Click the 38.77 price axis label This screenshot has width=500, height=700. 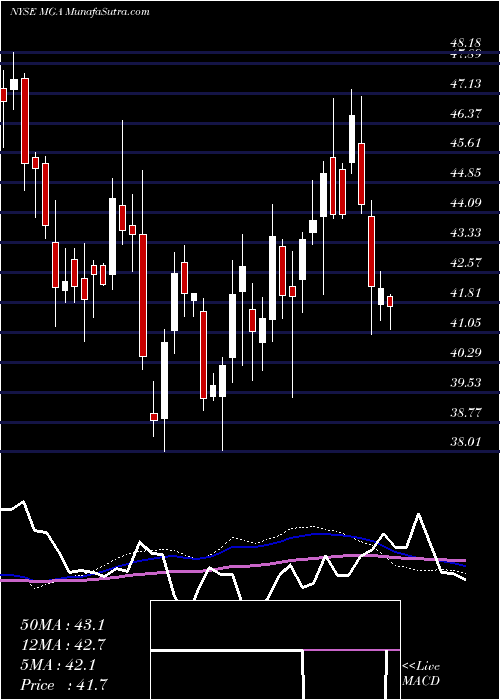click(x=466, y=412)
